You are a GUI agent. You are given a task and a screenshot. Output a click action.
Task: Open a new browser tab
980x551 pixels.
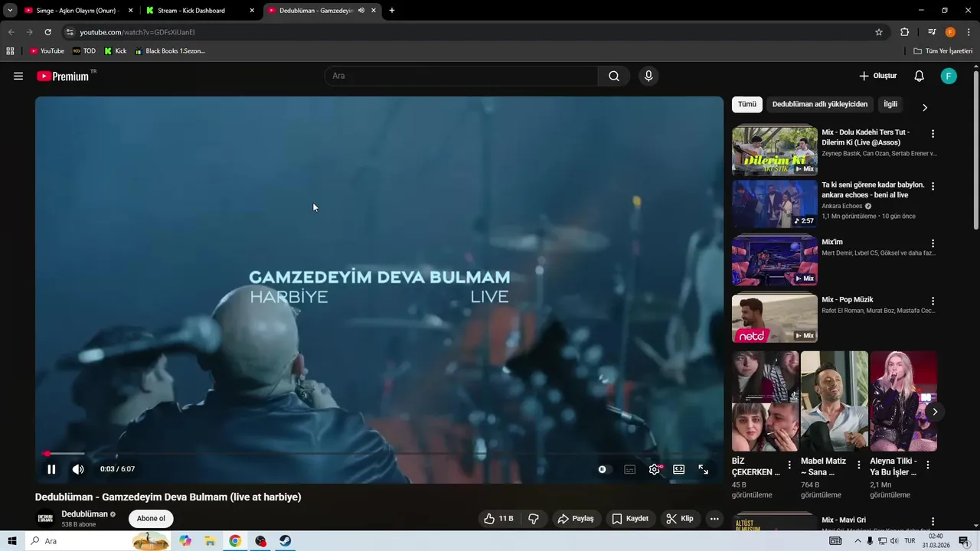[392, 11]
